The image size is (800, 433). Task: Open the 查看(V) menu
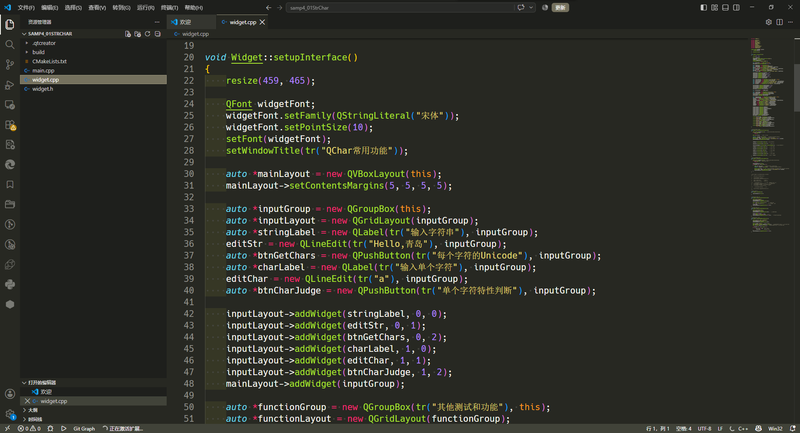97,8
